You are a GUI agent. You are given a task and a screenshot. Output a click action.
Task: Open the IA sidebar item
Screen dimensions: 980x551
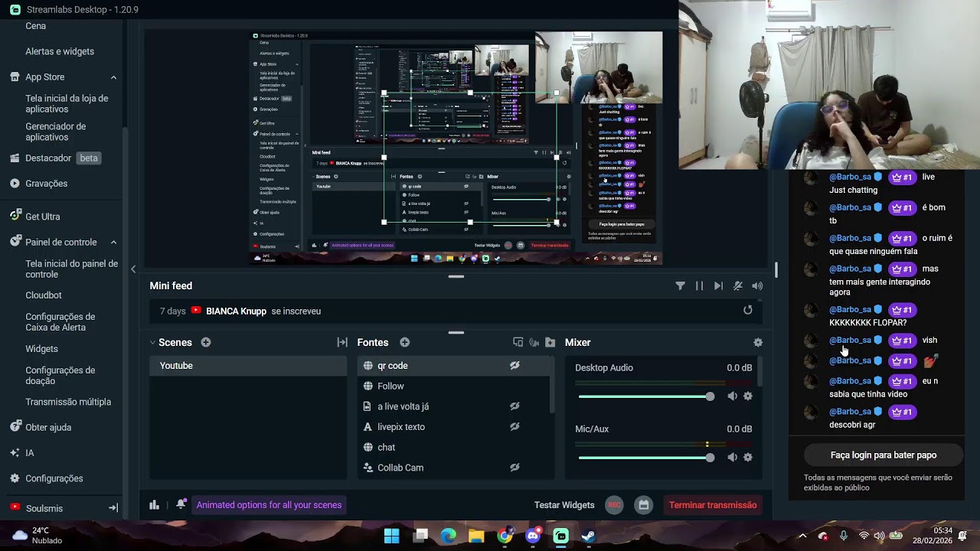[22, 453]
